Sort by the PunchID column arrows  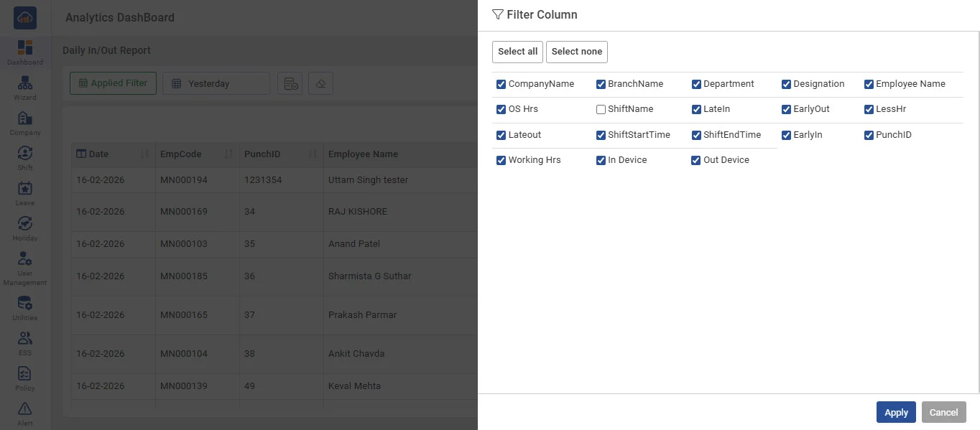pos(313,154)
